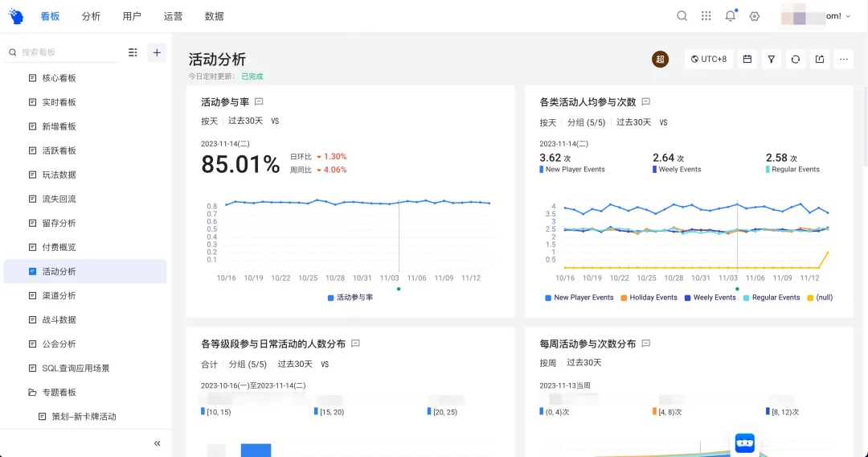Switch to the 数据 top tab
This screenshot has width=868, height=457.
pyautogui.click(x=215, y=16)
